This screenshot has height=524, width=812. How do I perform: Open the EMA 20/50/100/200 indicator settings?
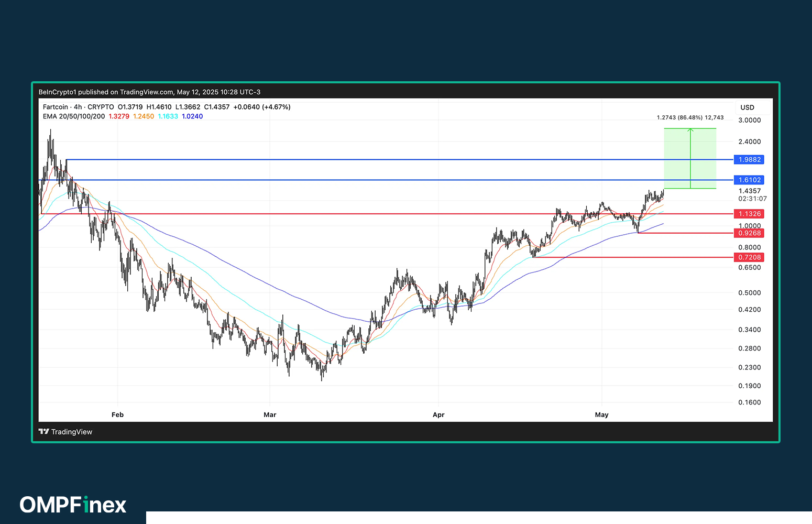[x=74, y=116]
